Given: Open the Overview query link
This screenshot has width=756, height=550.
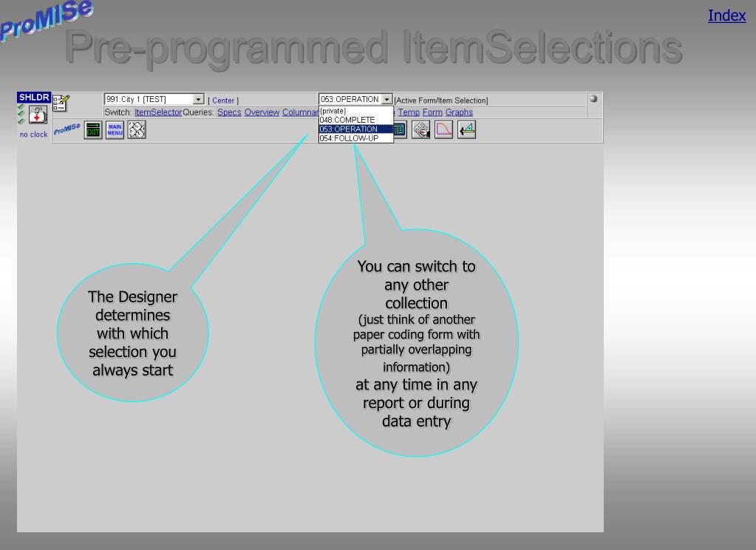Looking at the screenshot, I should pos(262,112).
